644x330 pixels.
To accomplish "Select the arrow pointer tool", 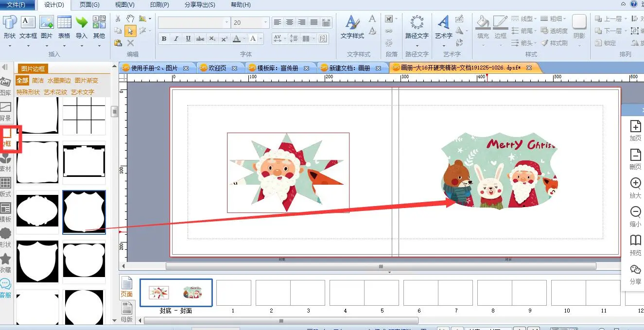I will (130, 31).
